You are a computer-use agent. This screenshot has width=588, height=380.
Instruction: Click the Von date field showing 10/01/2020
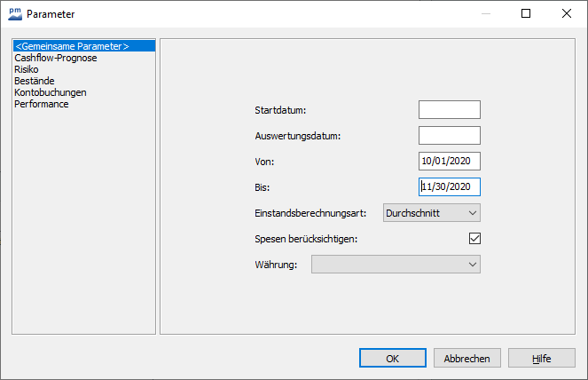pos(449,161)
